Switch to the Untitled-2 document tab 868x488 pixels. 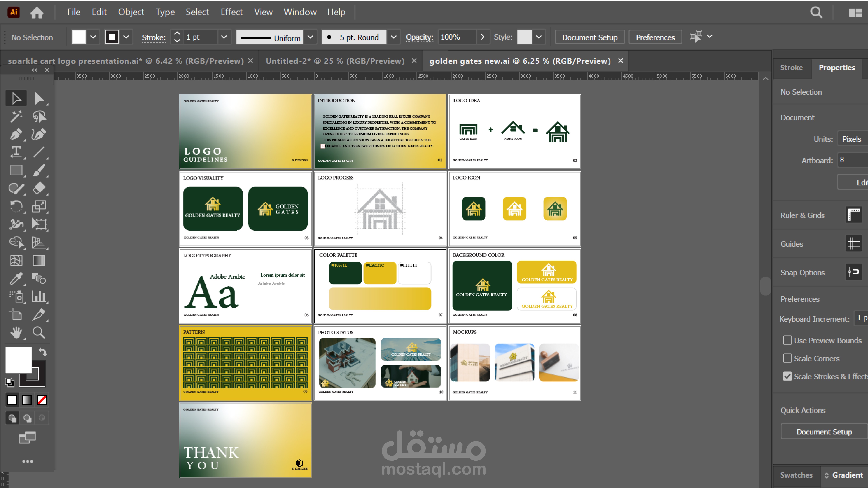coord(335,61)
